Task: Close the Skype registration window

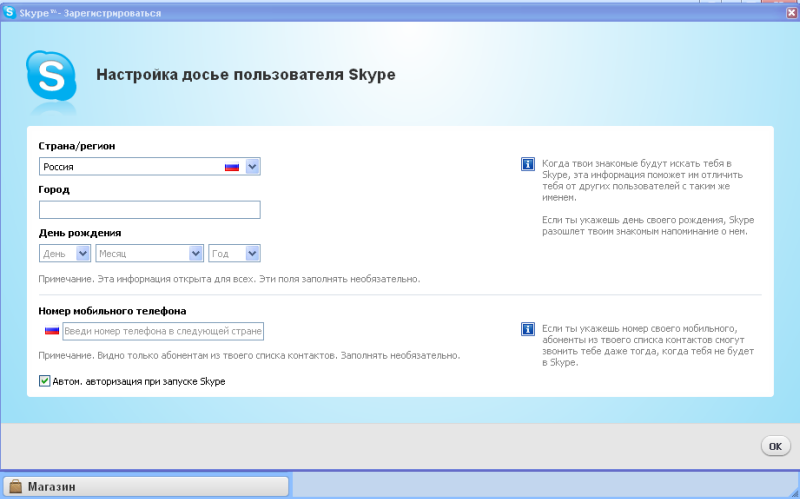Action: click(792, 13)
